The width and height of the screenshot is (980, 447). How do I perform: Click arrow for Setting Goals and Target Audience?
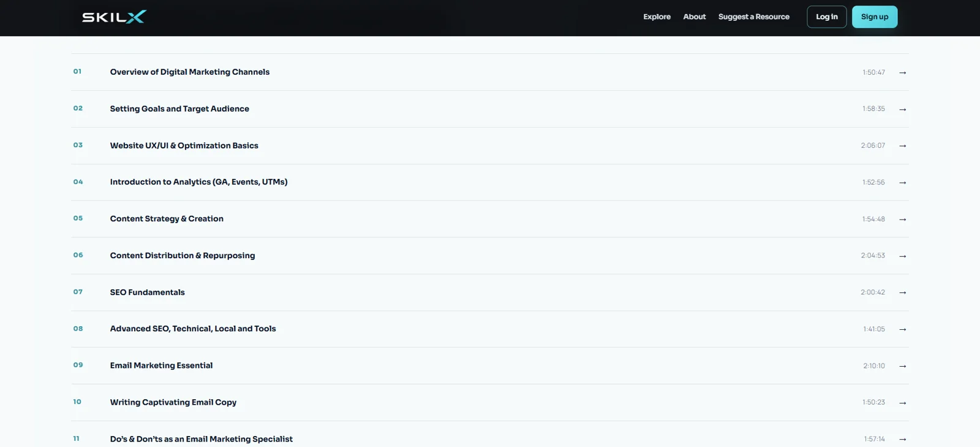902,109
